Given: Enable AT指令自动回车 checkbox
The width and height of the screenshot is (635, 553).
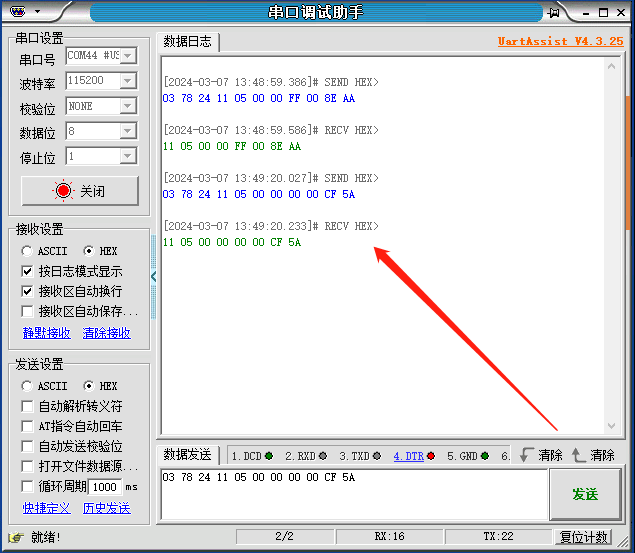Looking at the screenshot, I should click(27, 426).
